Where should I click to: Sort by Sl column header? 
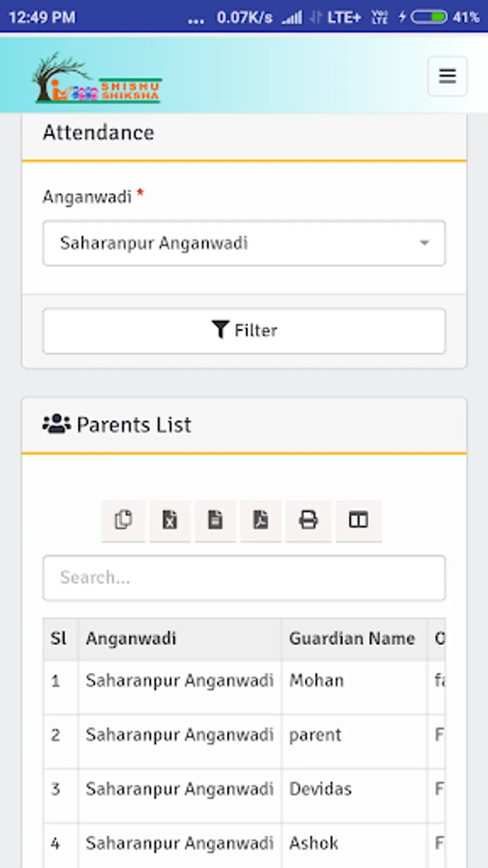(59, 639)
